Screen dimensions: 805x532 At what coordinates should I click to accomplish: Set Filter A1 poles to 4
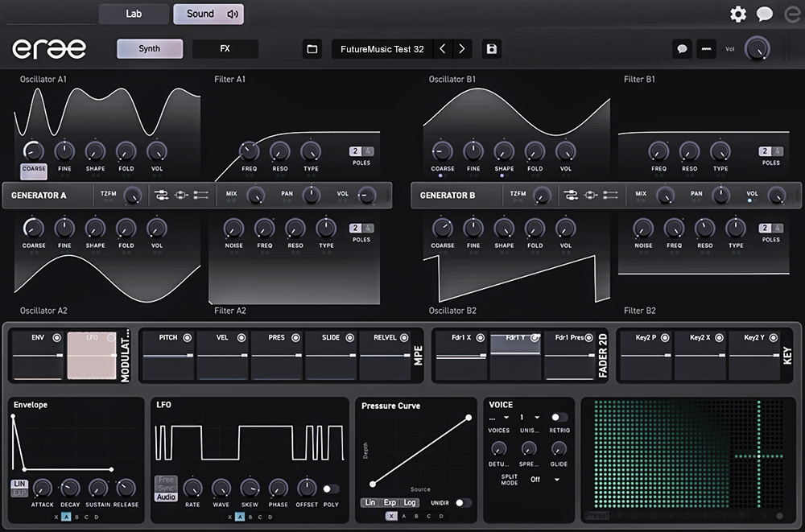[x=367, y=151]
